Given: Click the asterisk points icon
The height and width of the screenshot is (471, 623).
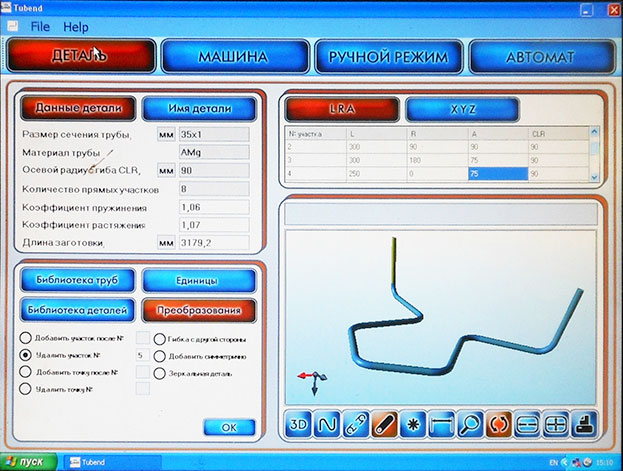Looking at the screenshot, I should (413, 424).
